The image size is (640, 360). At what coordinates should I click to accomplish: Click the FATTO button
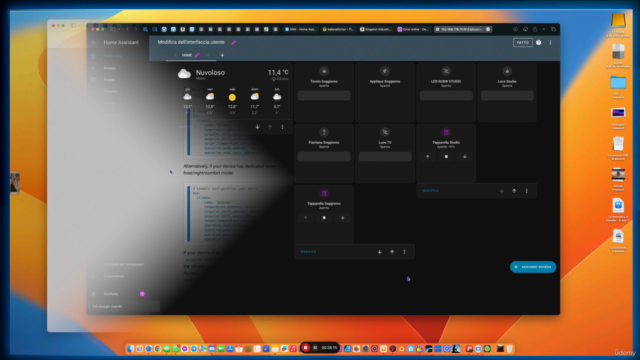point(522,42)
